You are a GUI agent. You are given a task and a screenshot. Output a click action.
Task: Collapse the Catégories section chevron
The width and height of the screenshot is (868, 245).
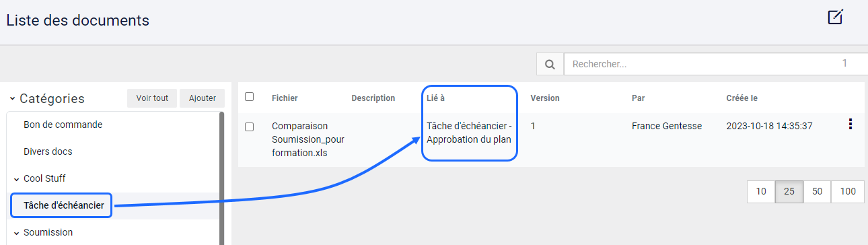pos(12,99)
